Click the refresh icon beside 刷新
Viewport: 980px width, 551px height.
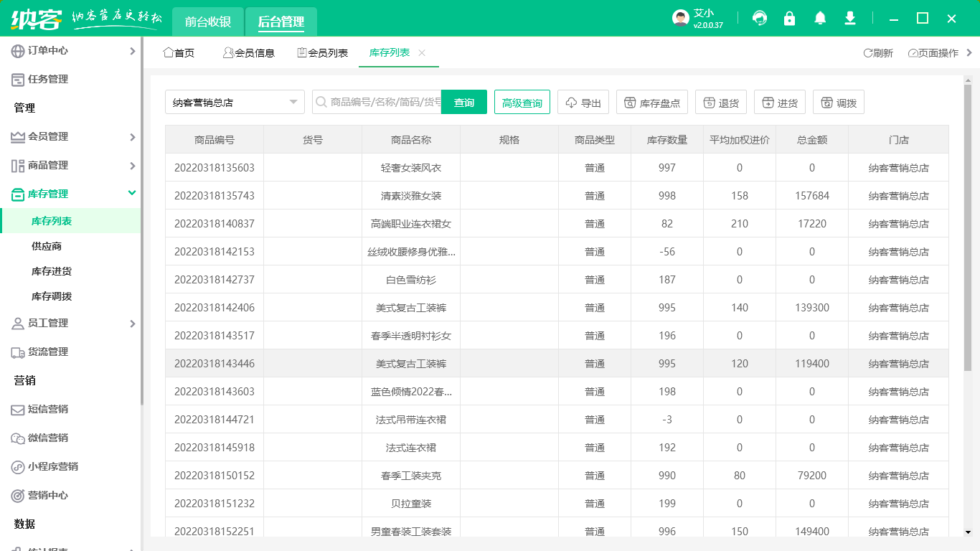coord(867,53)
